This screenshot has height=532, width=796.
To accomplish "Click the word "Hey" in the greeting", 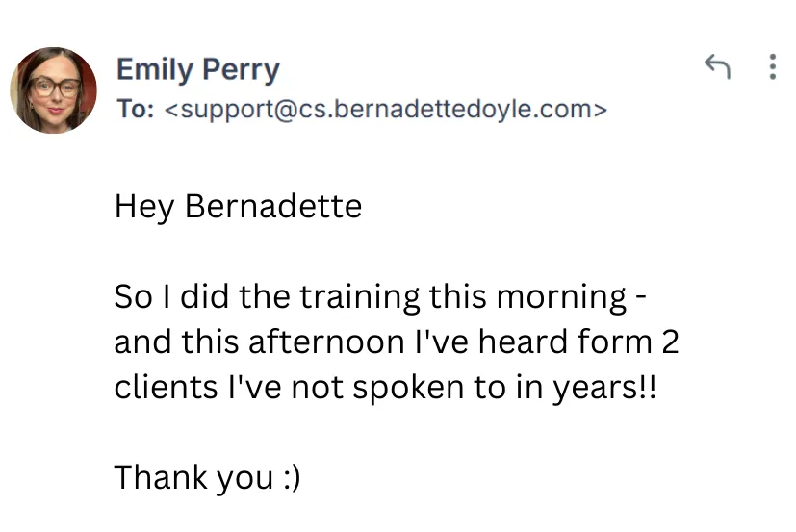I will pyautogui.click(x=144, y=207).
